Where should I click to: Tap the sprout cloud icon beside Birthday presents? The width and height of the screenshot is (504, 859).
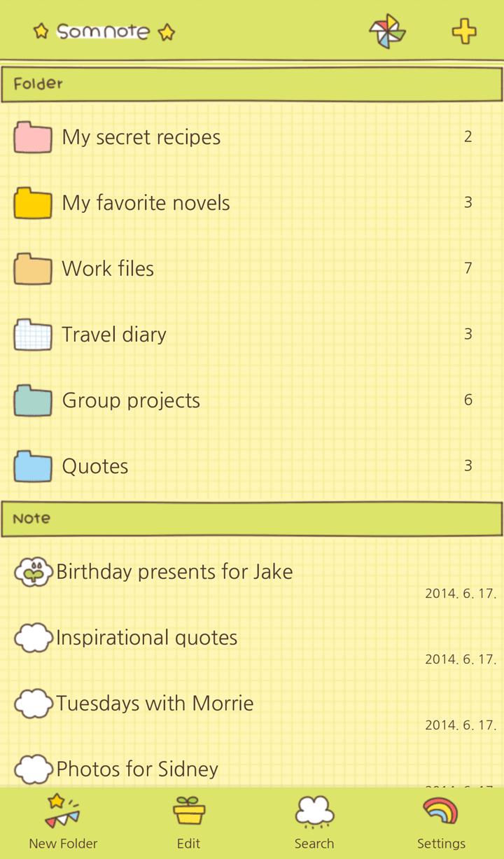click(33, 572)
